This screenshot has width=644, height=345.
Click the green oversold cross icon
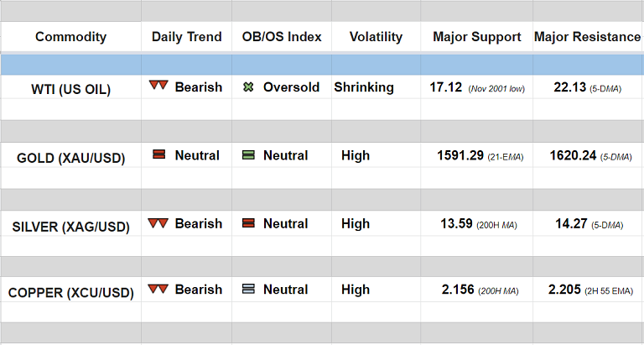pyautogui.click(x=248, y=87)
